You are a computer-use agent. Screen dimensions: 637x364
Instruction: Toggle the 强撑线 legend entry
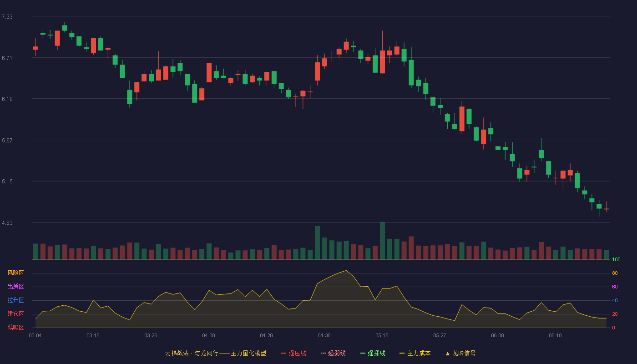(x=373, y=353)
